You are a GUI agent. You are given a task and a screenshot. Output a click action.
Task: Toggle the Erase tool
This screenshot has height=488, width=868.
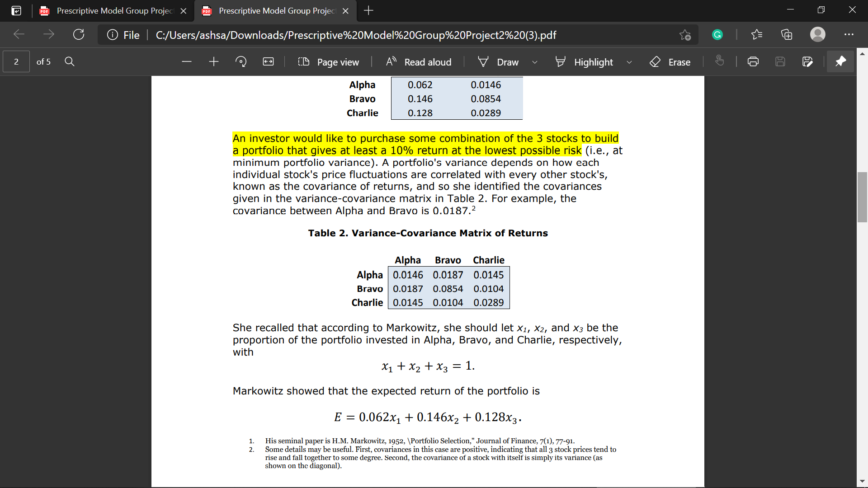[670, 62]
